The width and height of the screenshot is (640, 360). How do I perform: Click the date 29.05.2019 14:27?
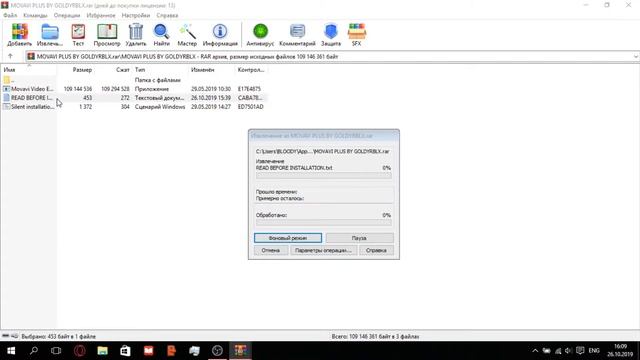click(x=211, y=107)
